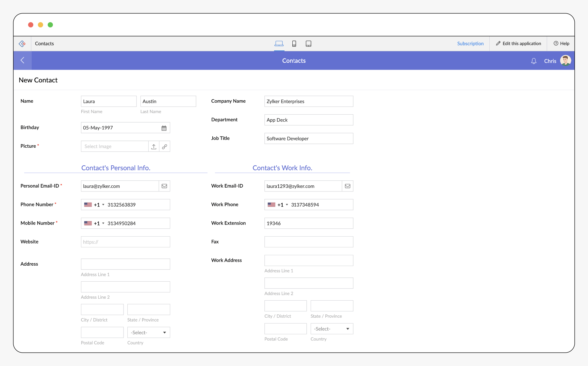Switch to tablet preview
Image resolution: width=588 pixels, height=366 pixels.
[308, 44]
